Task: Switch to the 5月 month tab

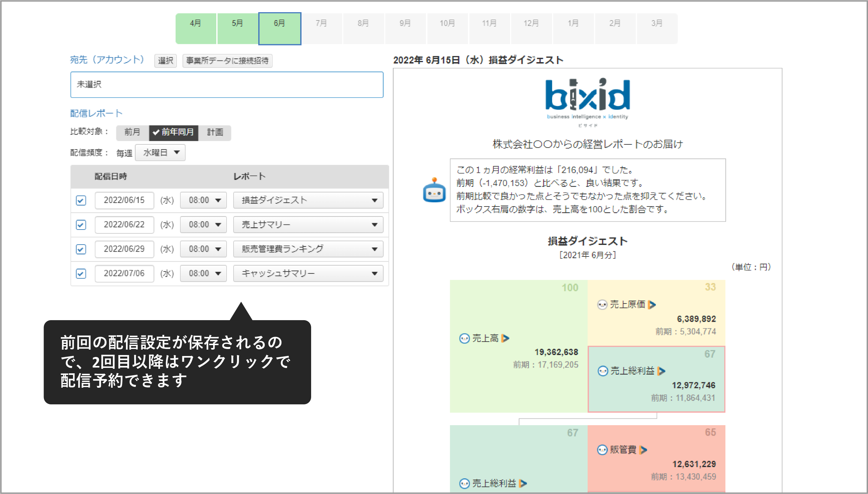Action: tap(237, 28)
